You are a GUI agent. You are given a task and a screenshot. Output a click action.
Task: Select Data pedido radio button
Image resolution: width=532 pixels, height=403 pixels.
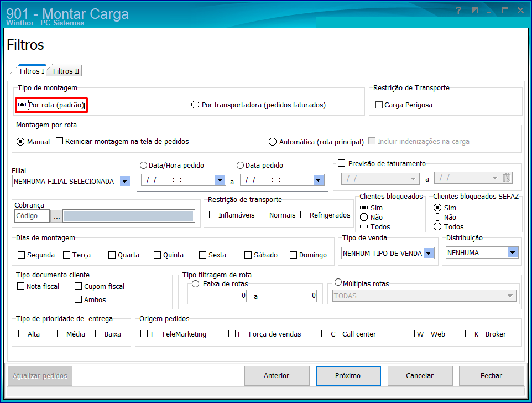[x=240, y=166]
